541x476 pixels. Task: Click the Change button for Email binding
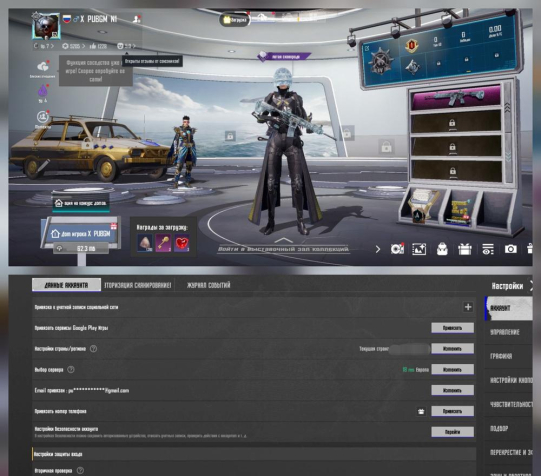[452, 390]
